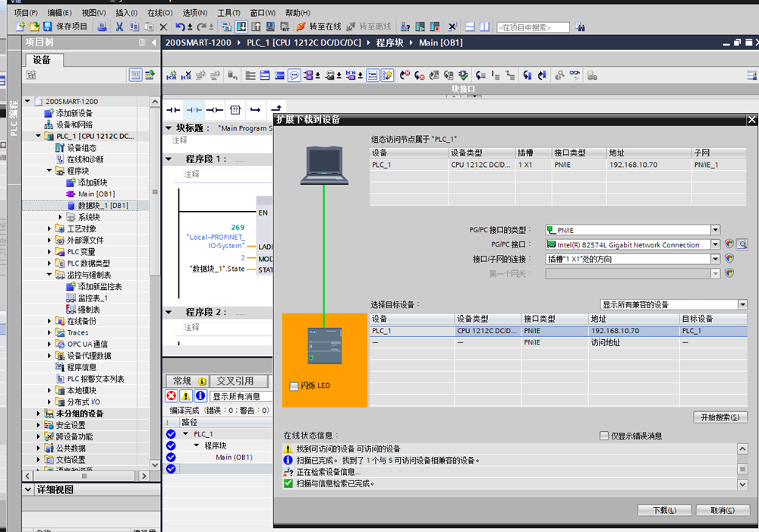Open the 工具(T) menu

[228, 13]
